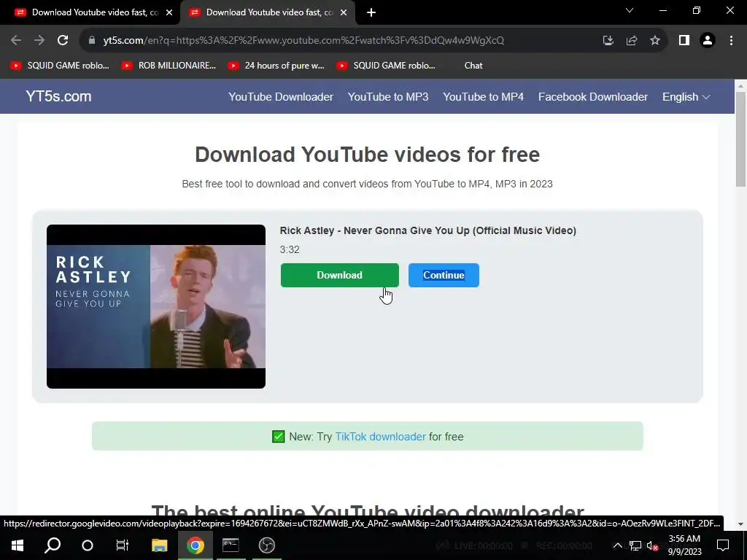The width and height of the screenshot is (747, 560).
Task: Click the browser forward arrow
Action: 39,41
